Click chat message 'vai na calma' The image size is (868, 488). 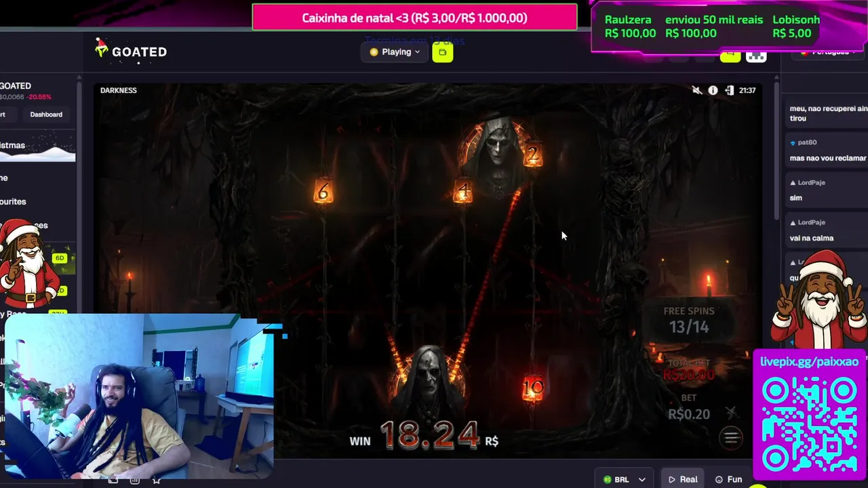(x=812, y=238)
